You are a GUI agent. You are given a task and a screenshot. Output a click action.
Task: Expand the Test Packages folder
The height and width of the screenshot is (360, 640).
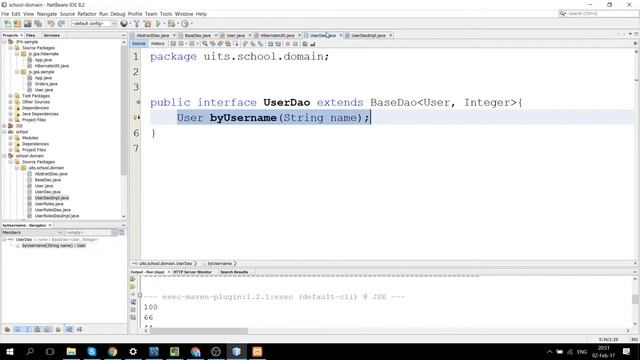point(11,96)
